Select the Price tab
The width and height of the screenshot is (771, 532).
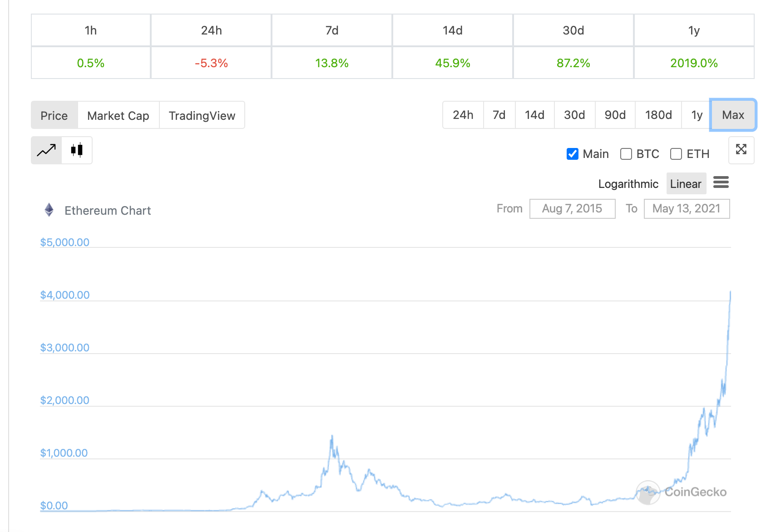[54, 115]
